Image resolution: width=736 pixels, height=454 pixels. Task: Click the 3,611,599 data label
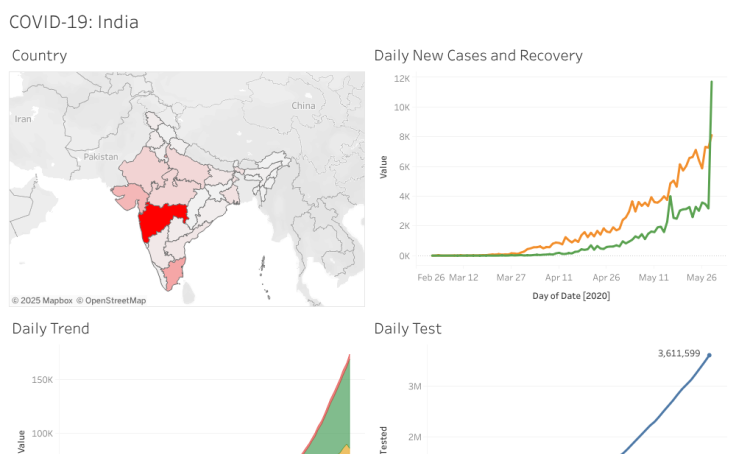point(679,354)
